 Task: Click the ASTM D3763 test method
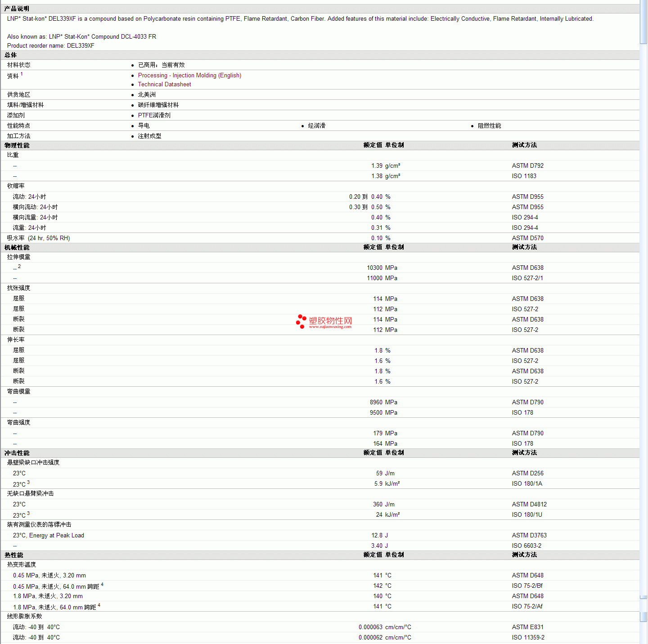tap(529, 536)
